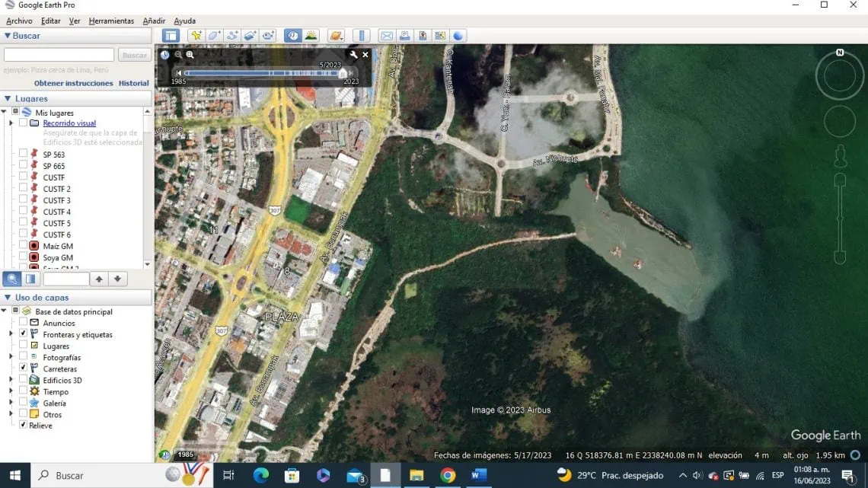Screen dimensions: 868x488
Task: Click the Historial link
Action: [133, 83]
